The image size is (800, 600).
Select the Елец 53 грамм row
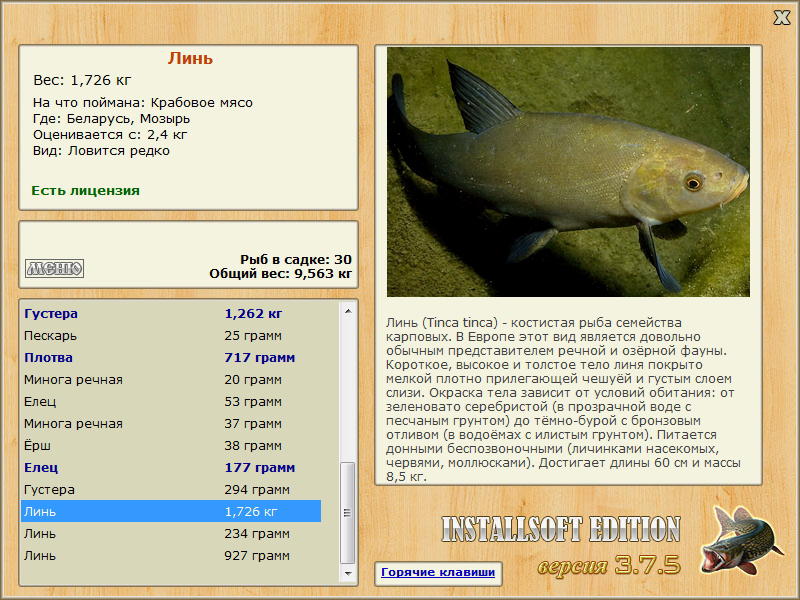pos(171,401)
